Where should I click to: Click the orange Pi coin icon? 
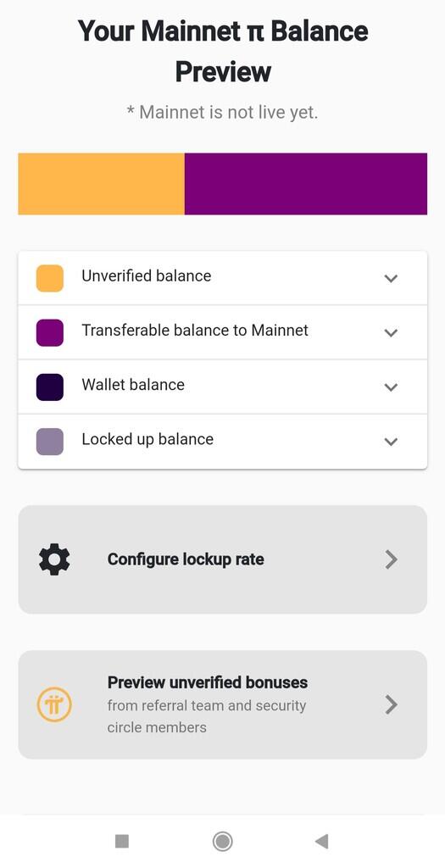54,704
